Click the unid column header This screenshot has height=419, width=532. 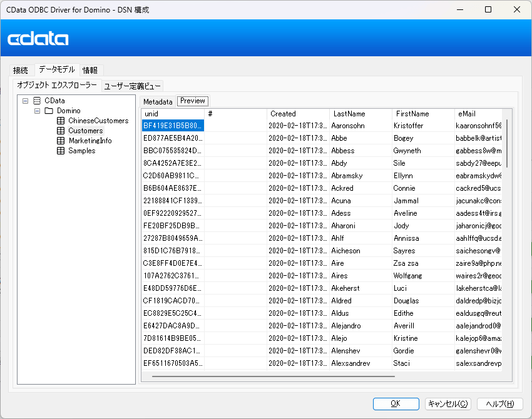click(173, 114)
